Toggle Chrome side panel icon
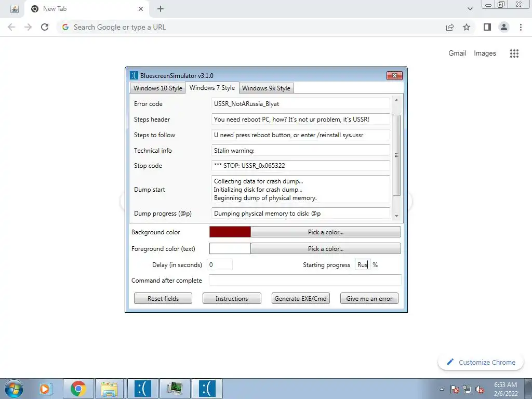The width and height of the screenshot is (532, 399). coord(487,27)
